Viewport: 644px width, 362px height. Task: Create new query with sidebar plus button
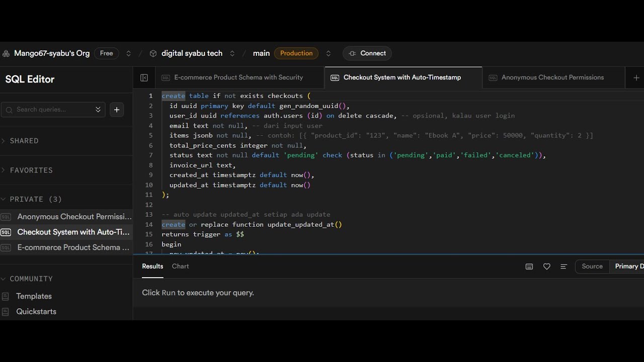tap(117, 110)
